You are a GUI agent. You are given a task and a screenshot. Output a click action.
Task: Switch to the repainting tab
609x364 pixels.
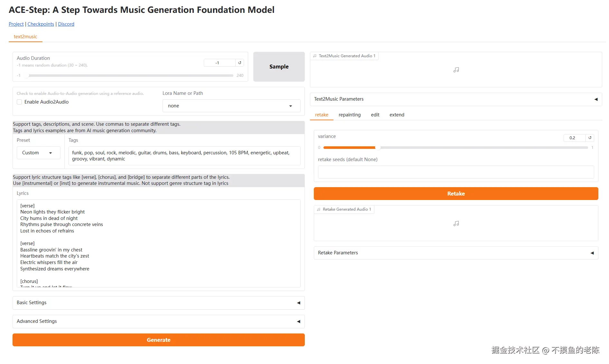350,115
